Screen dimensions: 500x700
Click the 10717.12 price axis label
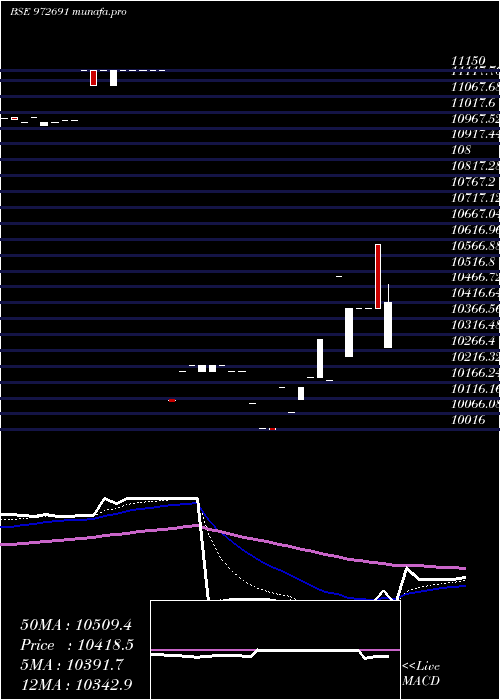click(x=475, y=198)
